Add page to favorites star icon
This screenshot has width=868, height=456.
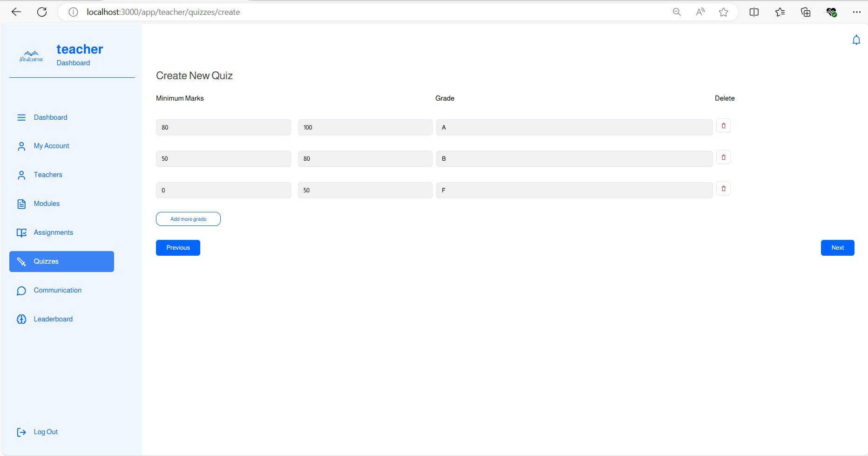[x=723, y=12]
